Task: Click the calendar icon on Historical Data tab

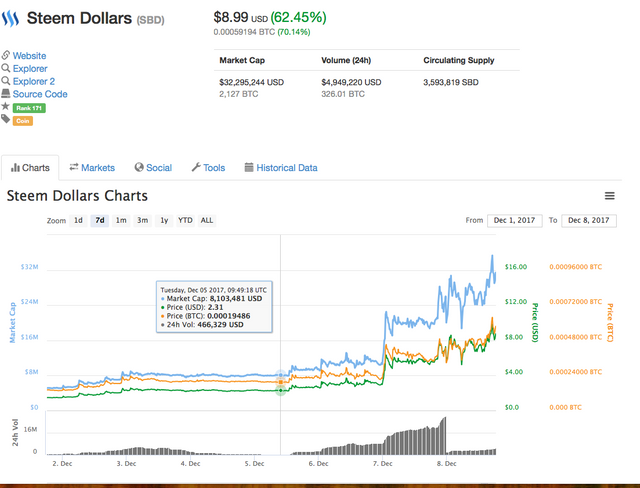Action: 249,167
